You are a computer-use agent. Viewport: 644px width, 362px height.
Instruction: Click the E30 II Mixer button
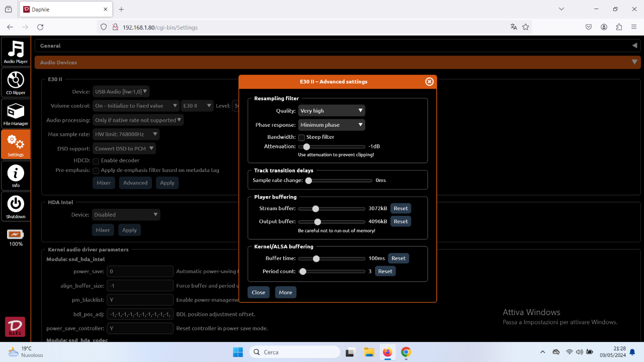point(104,183)
